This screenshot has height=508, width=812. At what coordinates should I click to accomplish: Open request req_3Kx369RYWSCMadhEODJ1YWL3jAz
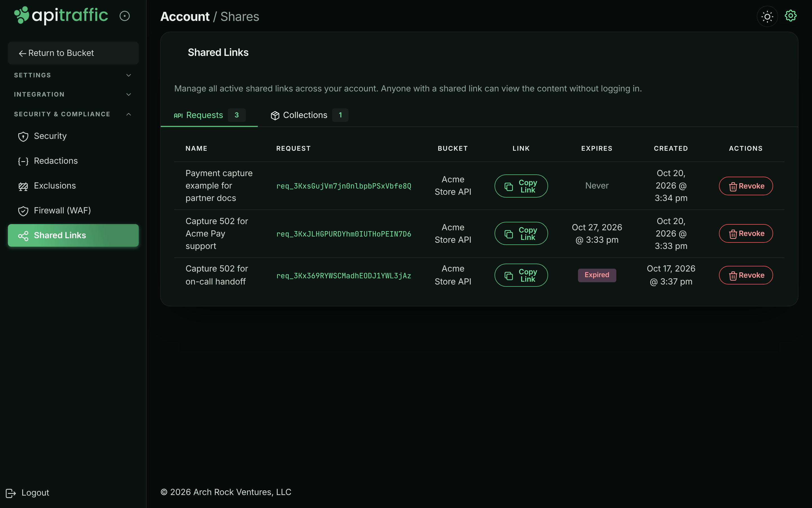point(344,276)
